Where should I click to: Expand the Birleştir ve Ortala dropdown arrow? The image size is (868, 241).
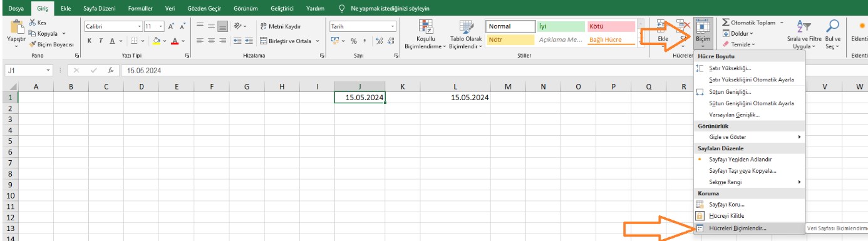click(x=318, y=41)
